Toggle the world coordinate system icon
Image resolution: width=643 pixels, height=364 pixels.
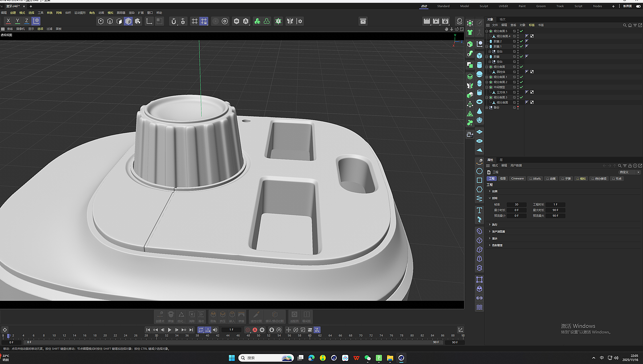(36, 21)
